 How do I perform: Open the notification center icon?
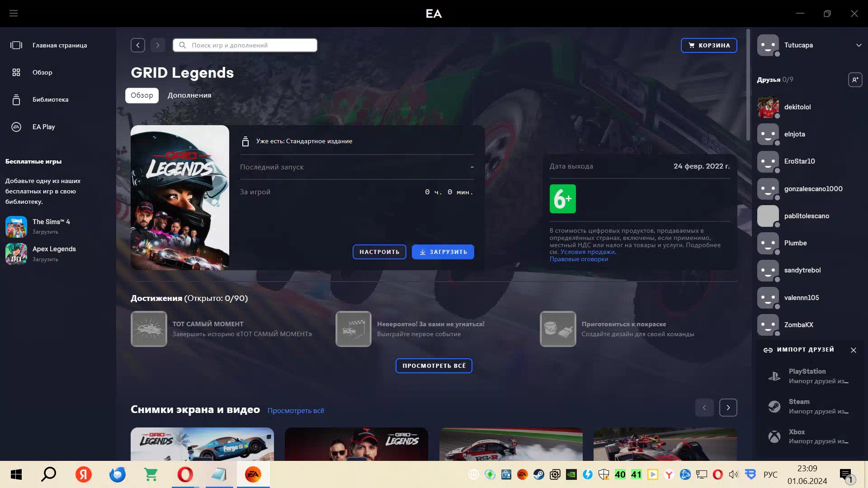click(847, 475)
